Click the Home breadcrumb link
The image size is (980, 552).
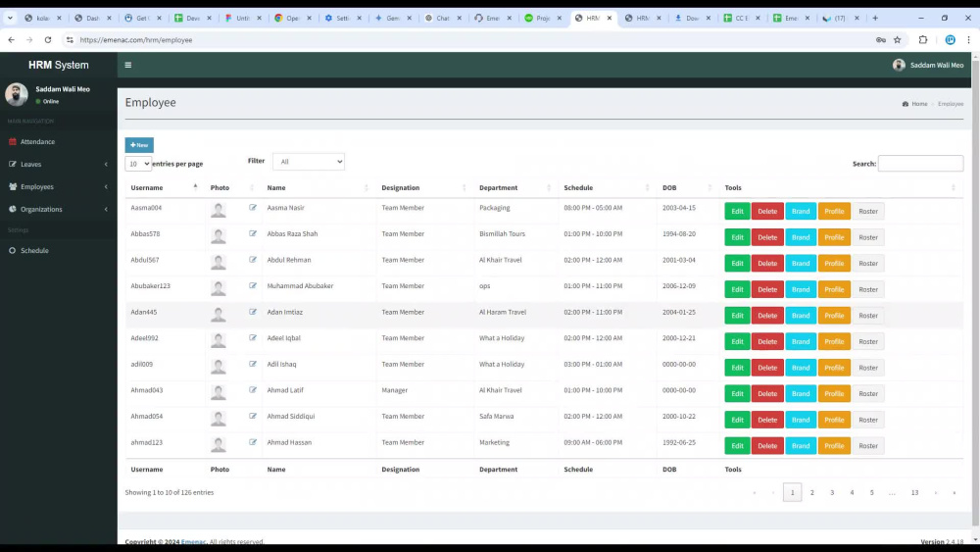[919, 104]
